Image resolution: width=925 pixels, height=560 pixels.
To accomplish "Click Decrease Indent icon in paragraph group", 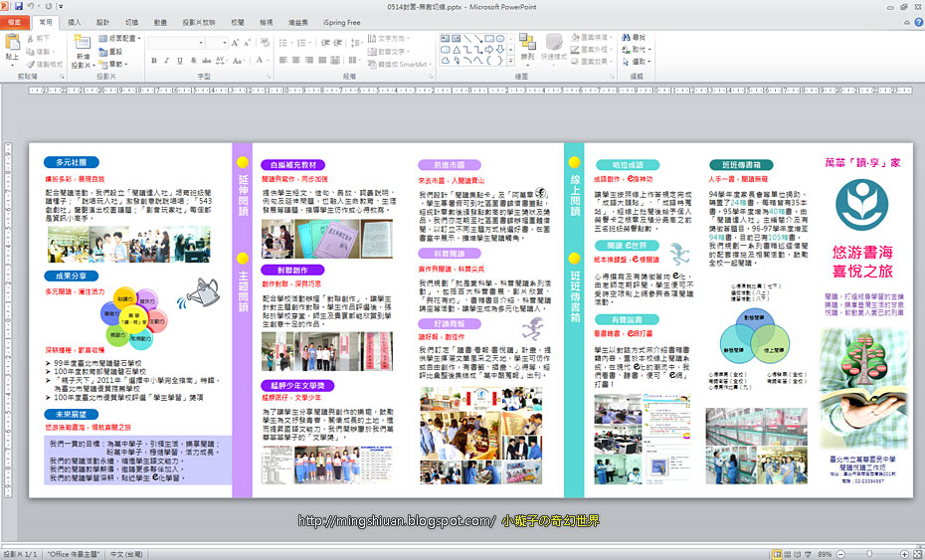I will [325, 43].
